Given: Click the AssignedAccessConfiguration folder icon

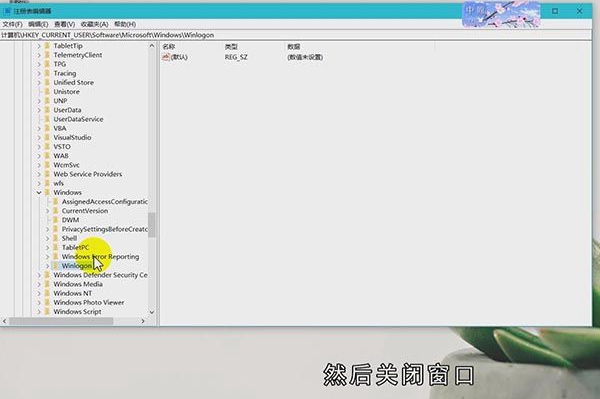Looking at the screenshot, I should (56, 202).
